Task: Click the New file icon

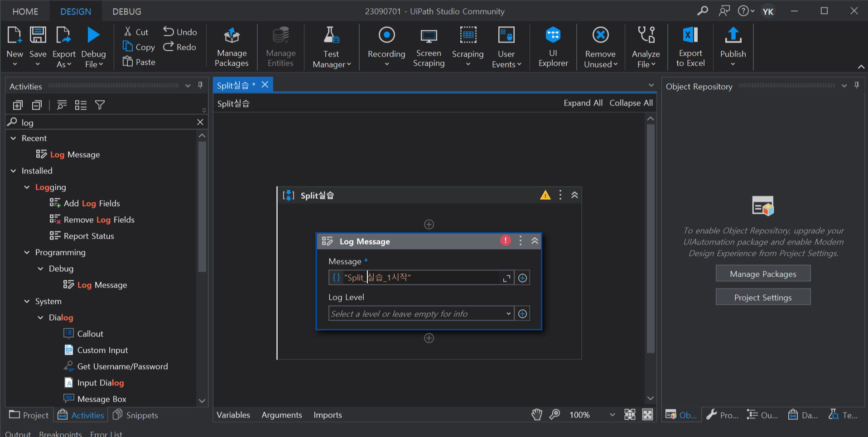Action: 14,35
